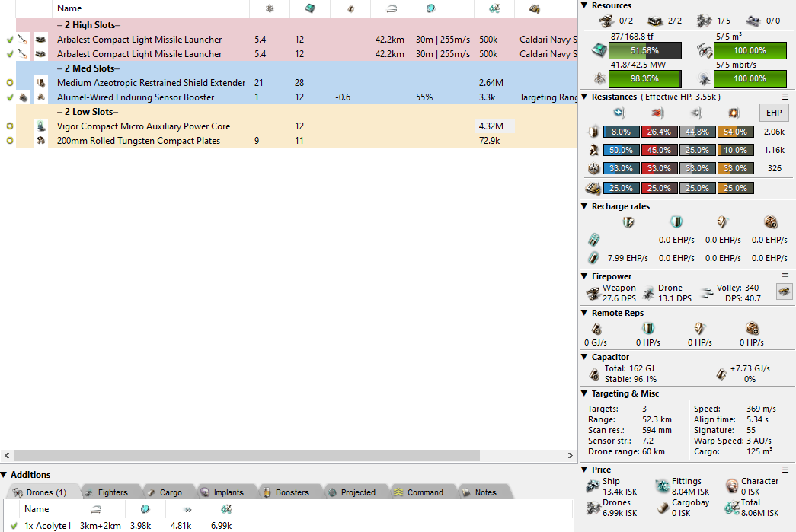This screenshot has height=532, width=796.
Task: Toggle state of Medium Shield Extender module
Action: tap(9, 83)
